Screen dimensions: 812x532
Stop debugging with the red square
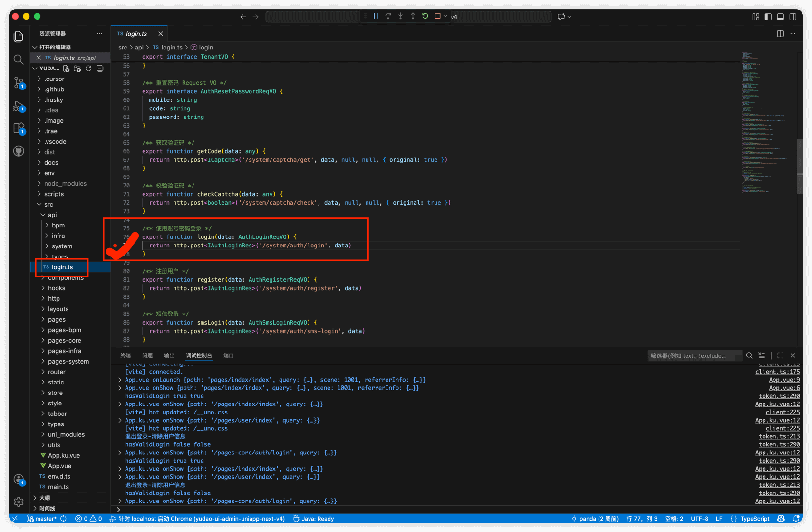click(437, 16)
